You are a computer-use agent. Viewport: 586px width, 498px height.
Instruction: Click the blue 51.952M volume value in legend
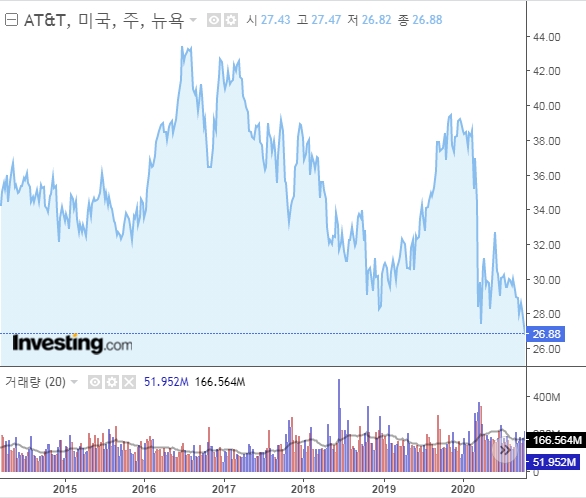[166, 382]
